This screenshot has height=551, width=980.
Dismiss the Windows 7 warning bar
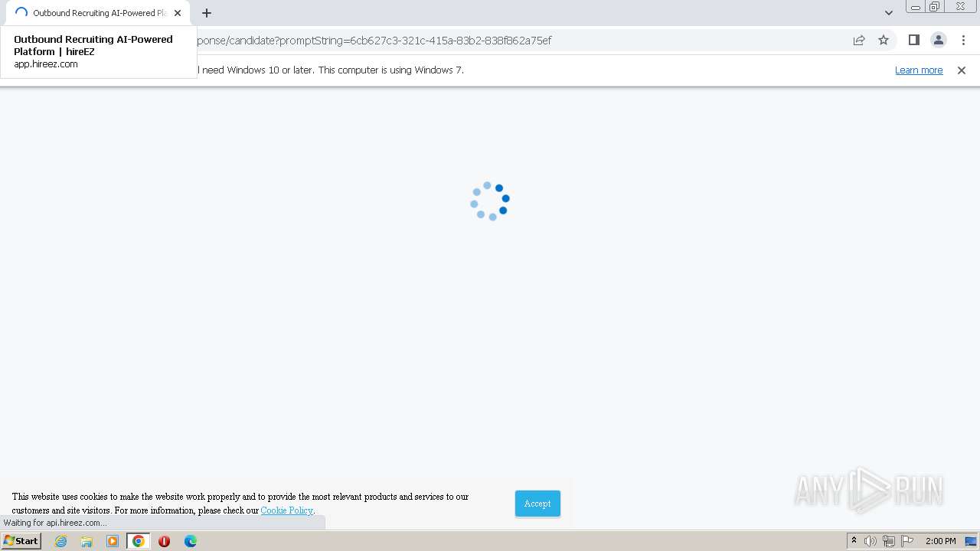click(962, 70)
